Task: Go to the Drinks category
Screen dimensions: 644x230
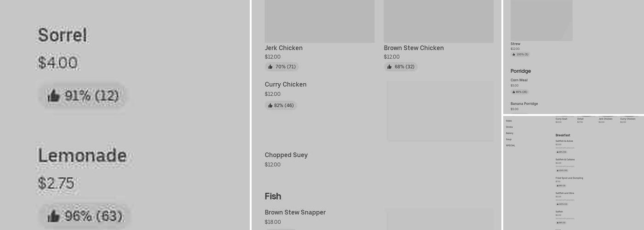Action: coord(509,127)
